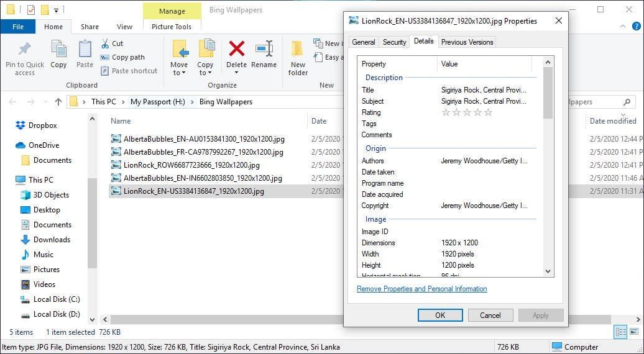
Task: Switch to General tab in Properties
Action: click(364, 42)
